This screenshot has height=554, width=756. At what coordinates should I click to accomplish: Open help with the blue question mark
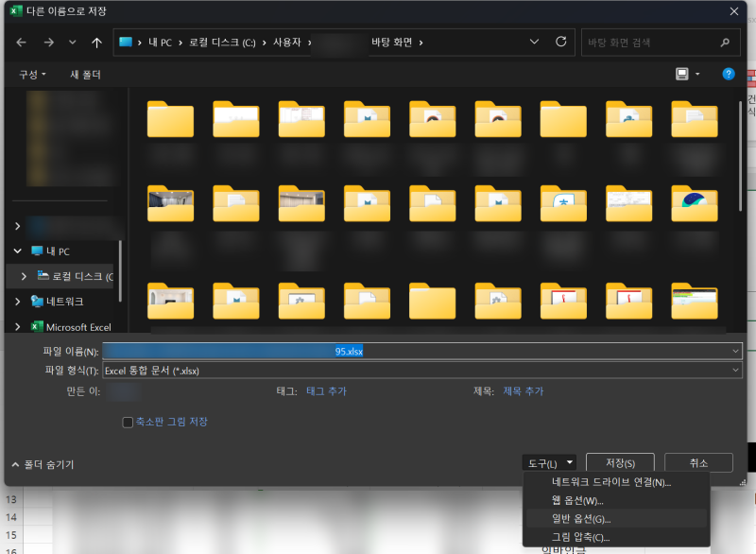(728, 74)
